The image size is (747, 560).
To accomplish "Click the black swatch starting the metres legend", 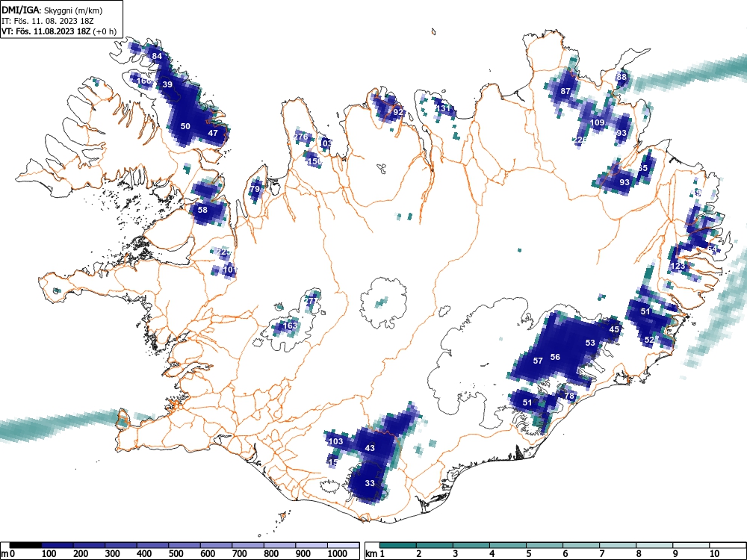I will (25, 545).
